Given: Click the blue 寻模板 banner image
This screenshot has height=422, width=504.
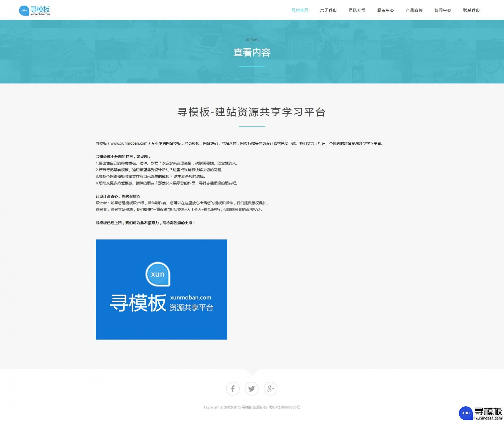Looking at the screenshot, I should 162,290.
